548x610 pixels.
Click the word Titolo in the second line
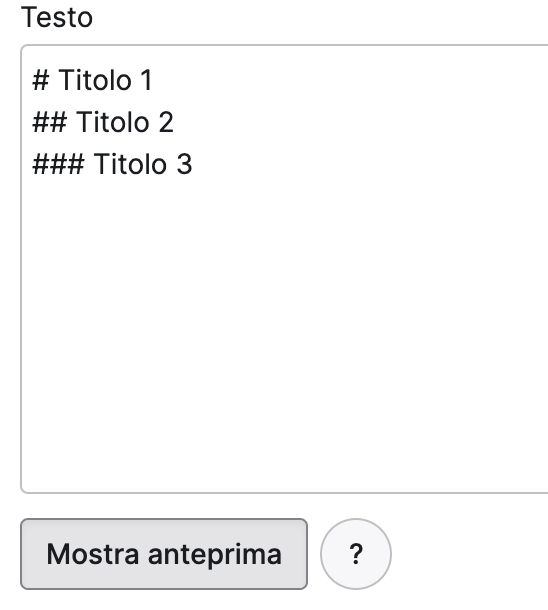coord(113,122)
